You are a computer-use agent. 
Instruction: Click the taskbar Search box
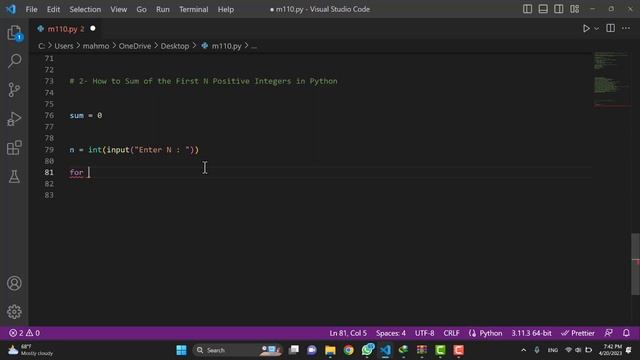pos(237,350)
